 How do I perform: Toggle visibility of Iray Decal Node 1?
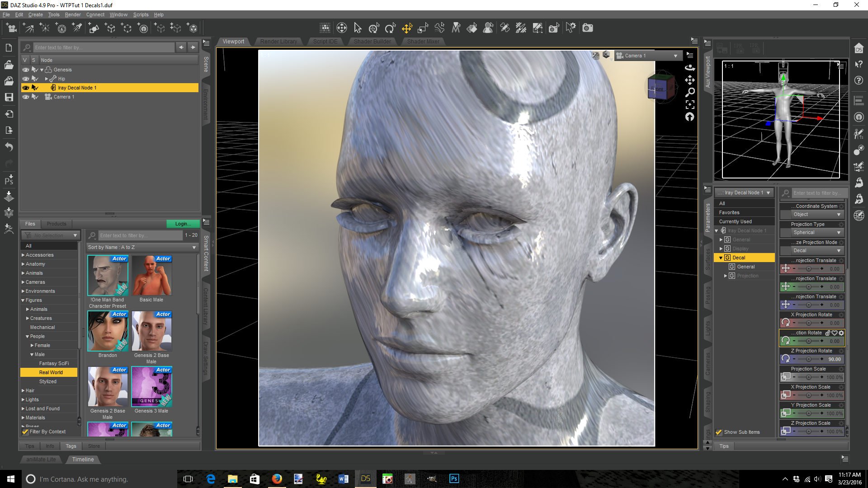click(26, 88)
